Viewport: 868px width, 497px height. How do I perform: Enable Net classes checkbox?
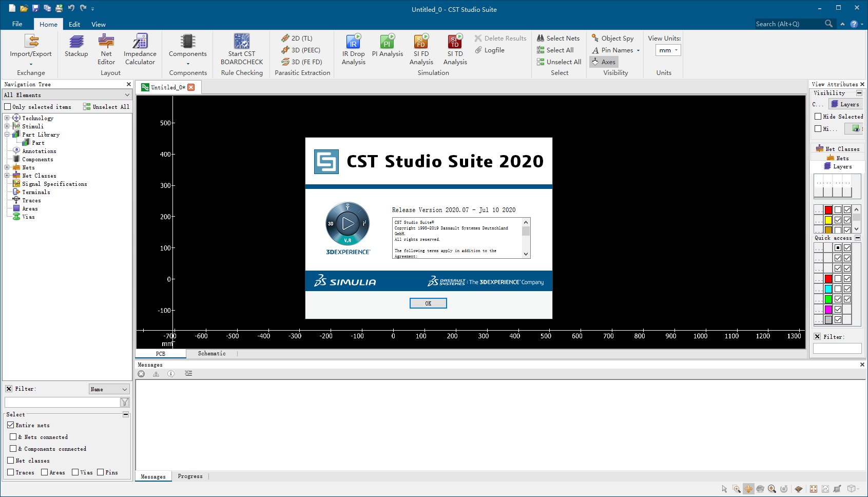pos(10,461)
